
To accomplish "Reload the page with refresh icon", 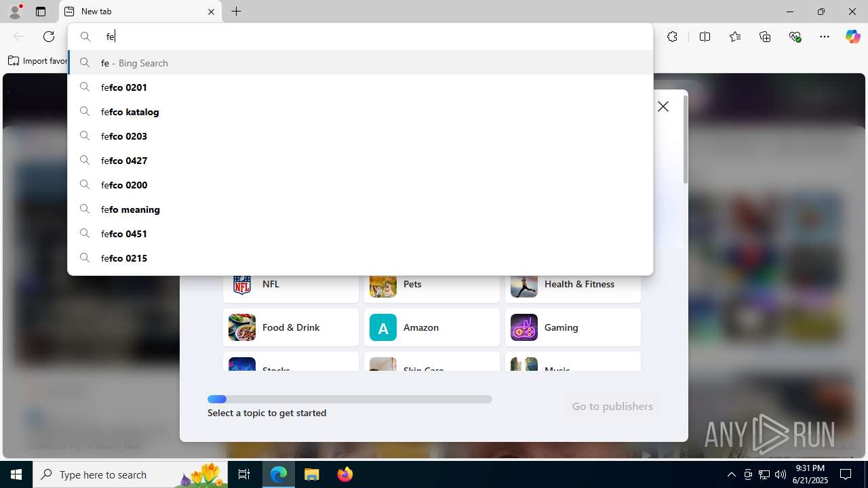I will (x=49, y=37).
